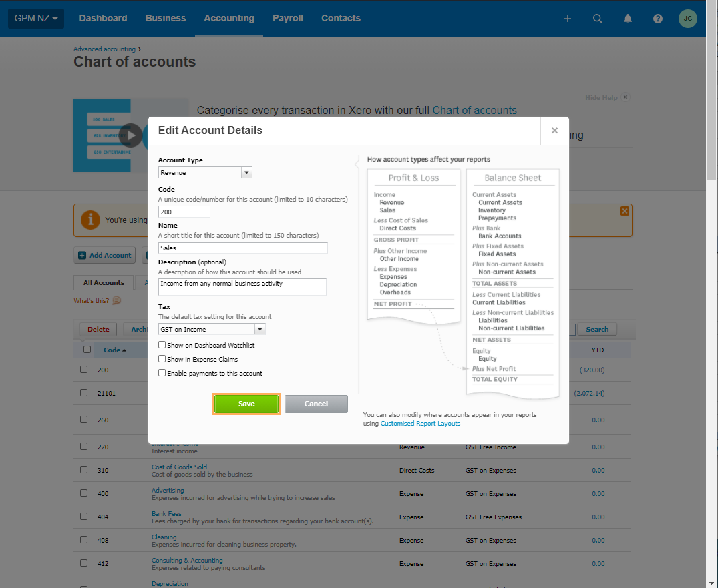Viewport: 718px width, 588px height.
Task: Dismiss the yellow notice with its X icon
Action: pyautogui.click(x=624, y=210)
